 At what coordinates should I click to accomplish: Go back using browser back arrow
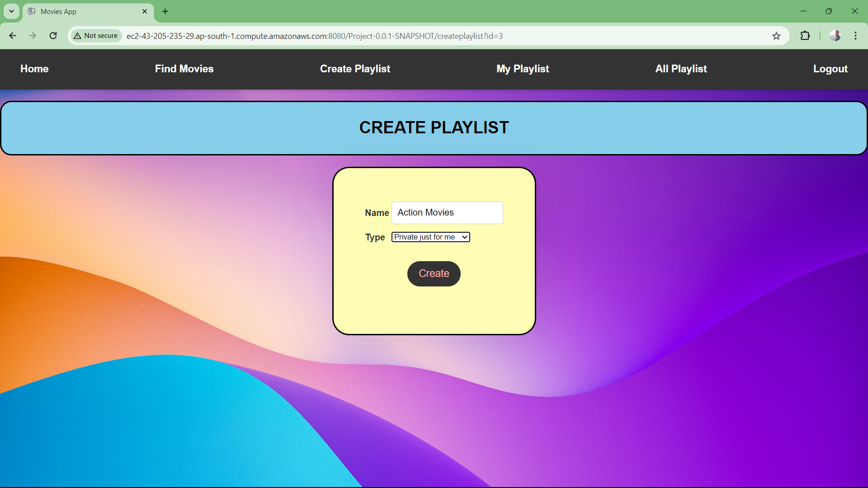click(x=13, y=36)
